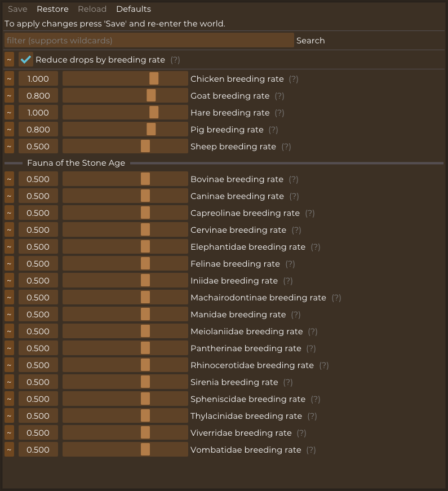Open the (?) help for Reduce drops by breeding rate
448x491 pixels.
coord(175,60)
